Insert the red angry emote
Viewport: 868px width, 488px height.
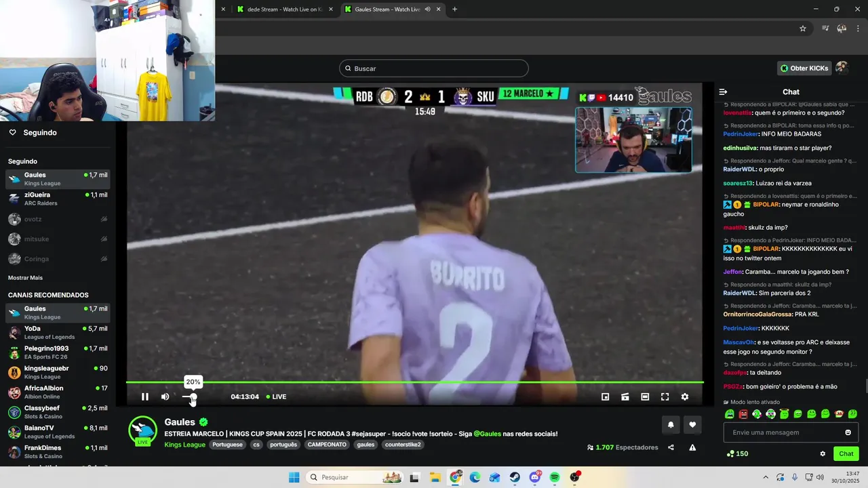point(743,413)
